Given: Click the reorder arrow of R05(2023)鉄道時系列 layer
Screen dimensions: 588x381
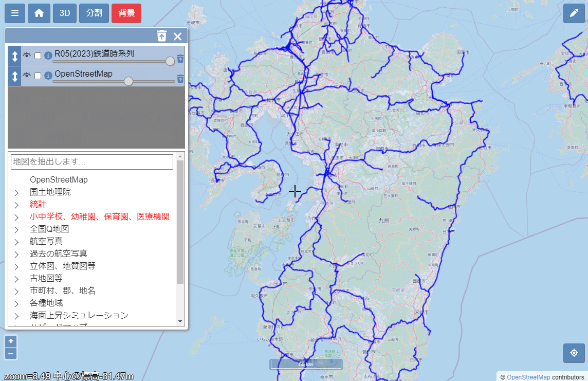Looking at the screenshot, I should pos(14,56).
